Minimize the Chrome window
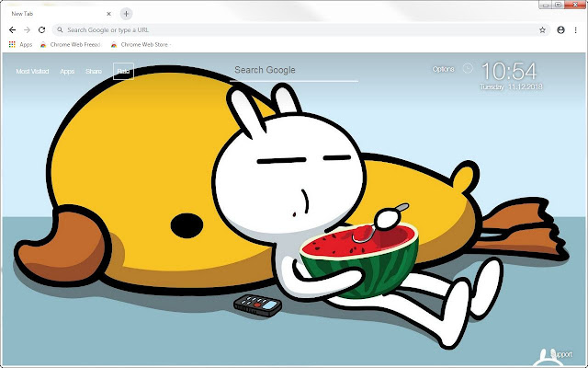This screenshot has height=368, width=588. (546, 5)
